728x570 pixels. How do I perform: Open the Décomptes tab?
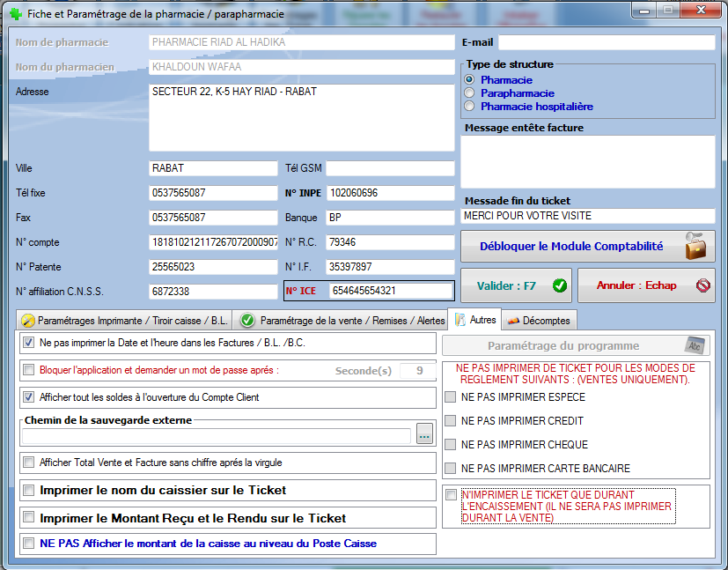point(539,321)
